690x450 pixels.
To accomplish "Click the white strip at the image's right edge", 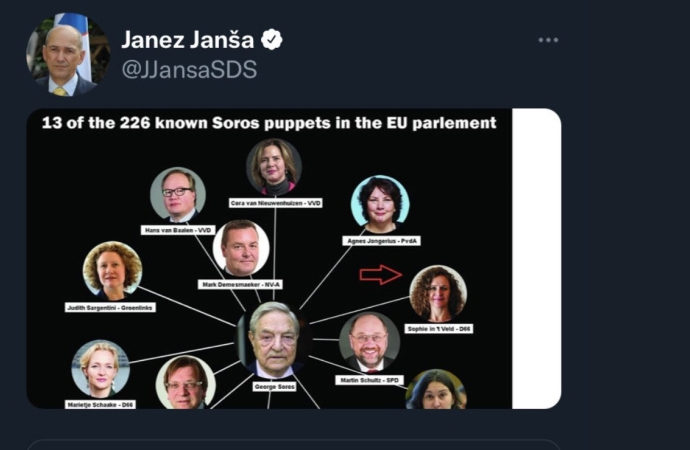I will point(536,258).
